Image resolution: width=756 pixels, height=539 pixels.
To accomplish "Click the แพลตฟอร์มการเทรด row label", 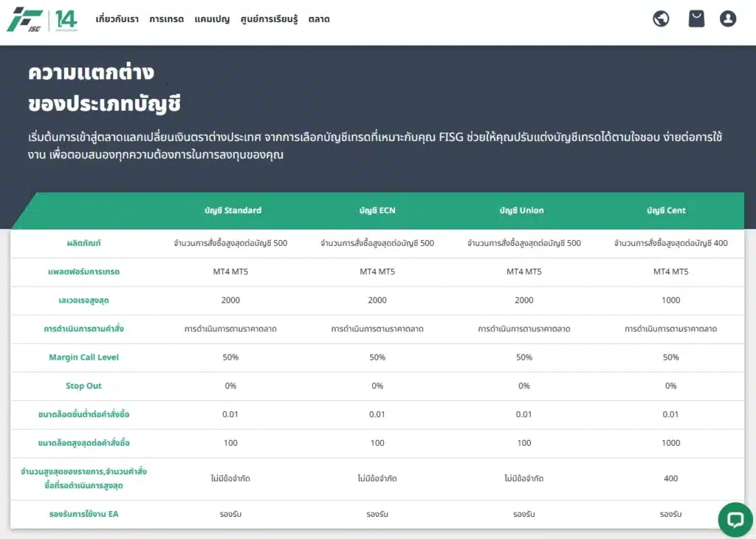I will (83, 272).
